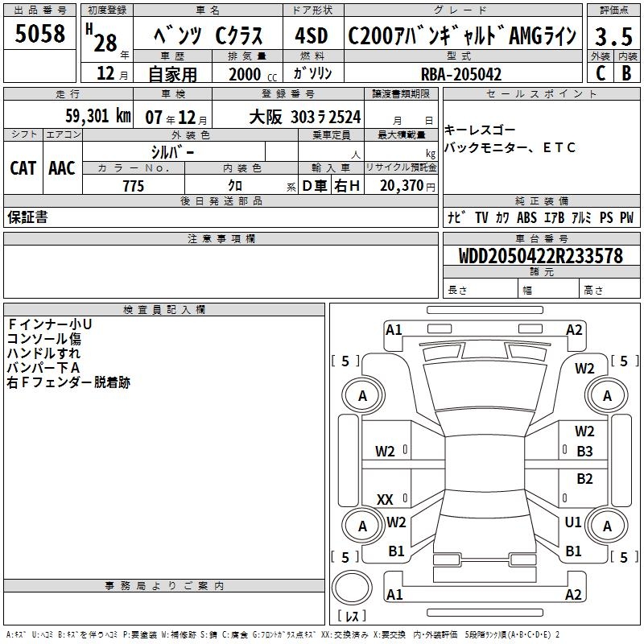Select chassis number WDD2050422R233578
Viewport: 644px width, 644px height.
(x=541, y=256)
